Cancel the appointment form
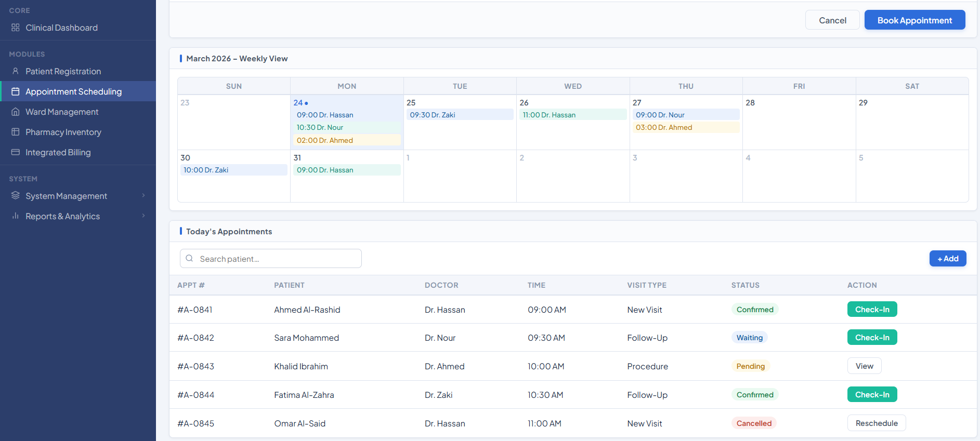 (832, 20)
